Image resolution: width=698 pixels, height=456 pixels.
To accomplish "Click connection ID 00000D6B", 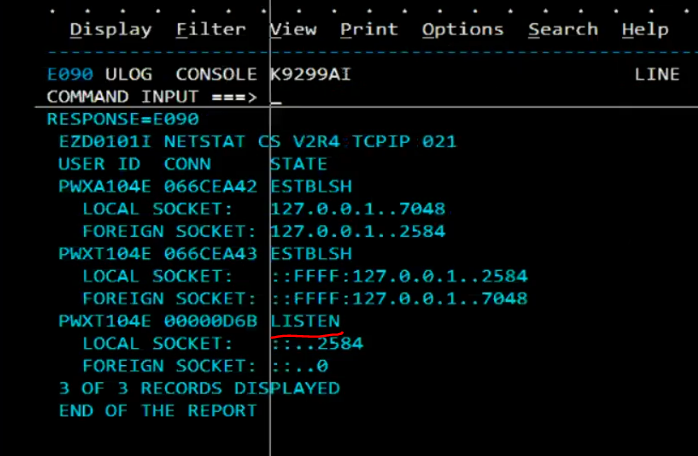I will tap(211, 321).
